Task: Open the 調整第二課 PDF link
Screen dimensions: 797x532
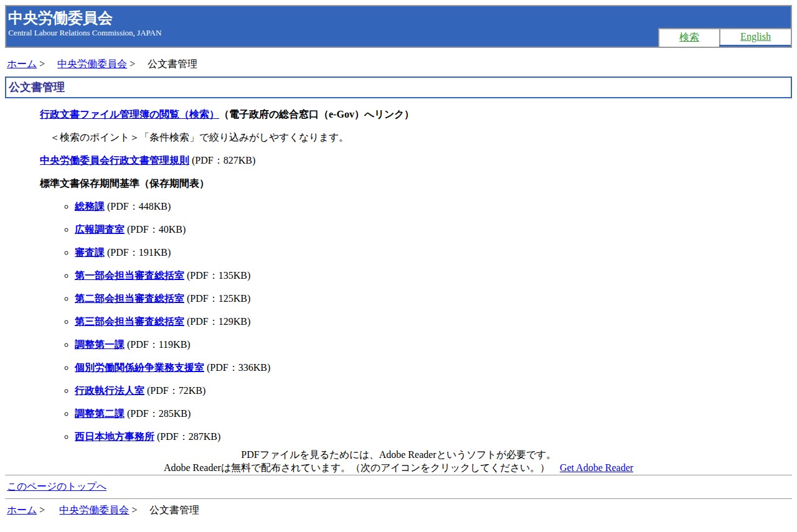Action: 99,413
